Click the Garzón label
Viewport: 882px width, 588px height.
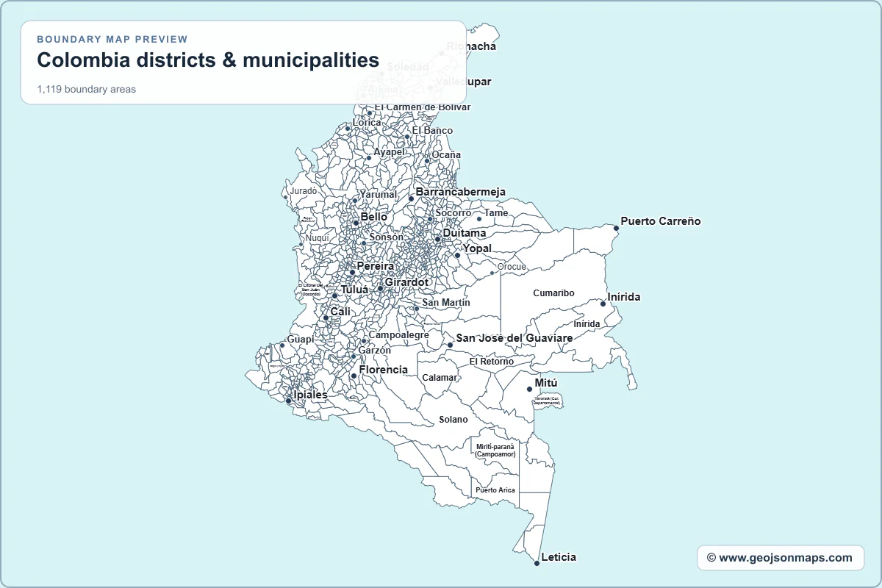(x=374, y=351)
